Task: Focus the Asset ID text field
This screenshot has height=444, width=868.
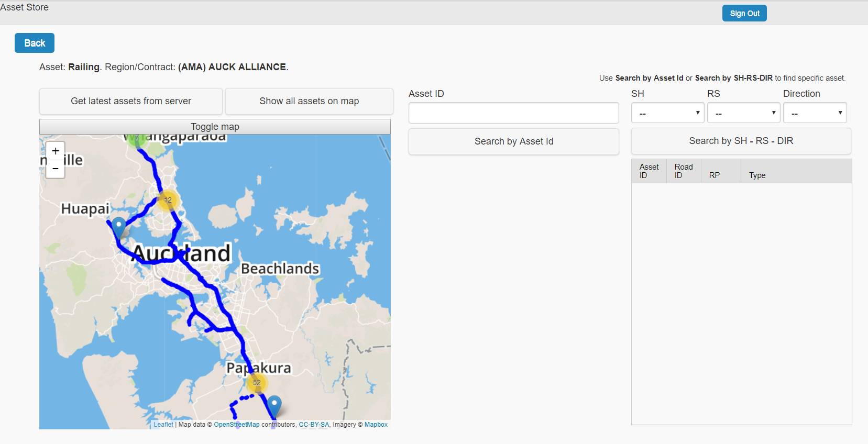Action: (513, 113)
